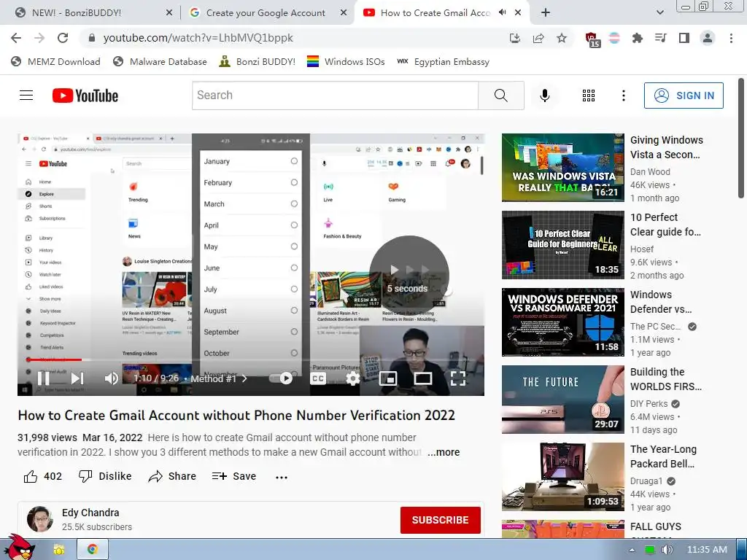Reload the YouTube page

63,38
